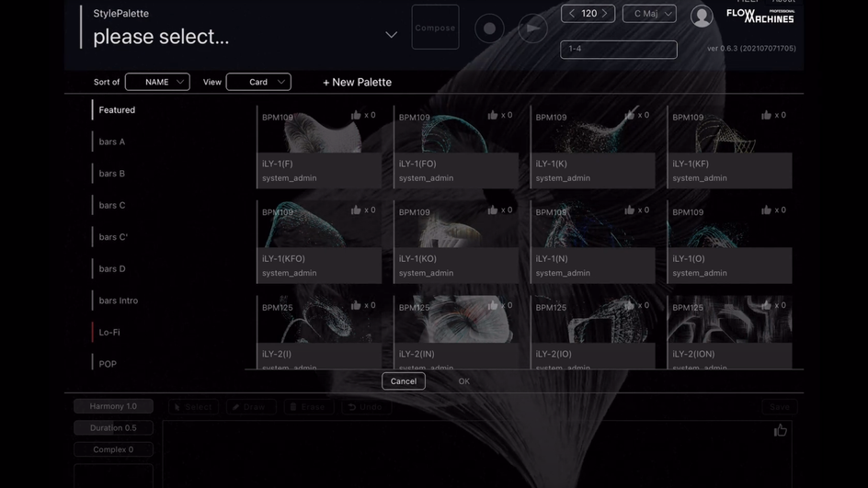Select the bars C' category
This screenshot has width=868, height=488.
coord(113,237)
